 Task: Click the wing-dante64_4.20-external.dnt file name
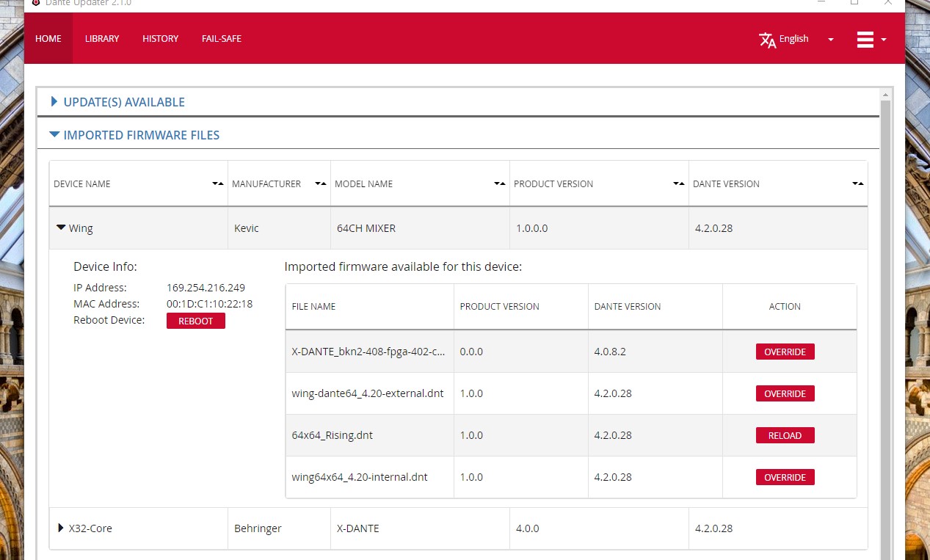[368, 393]
